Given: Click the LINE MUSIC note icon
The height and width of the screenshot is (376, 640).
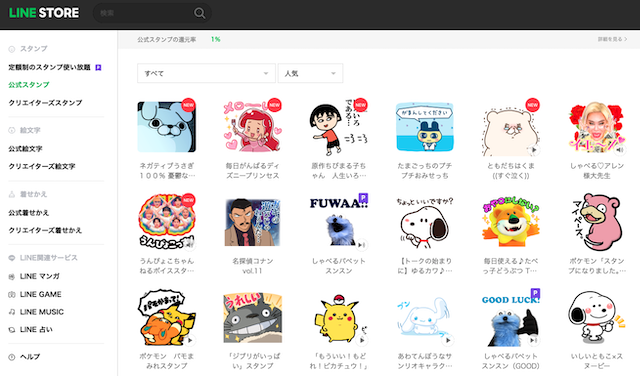Looking at the screenshot, I should [x=12, y=312].
